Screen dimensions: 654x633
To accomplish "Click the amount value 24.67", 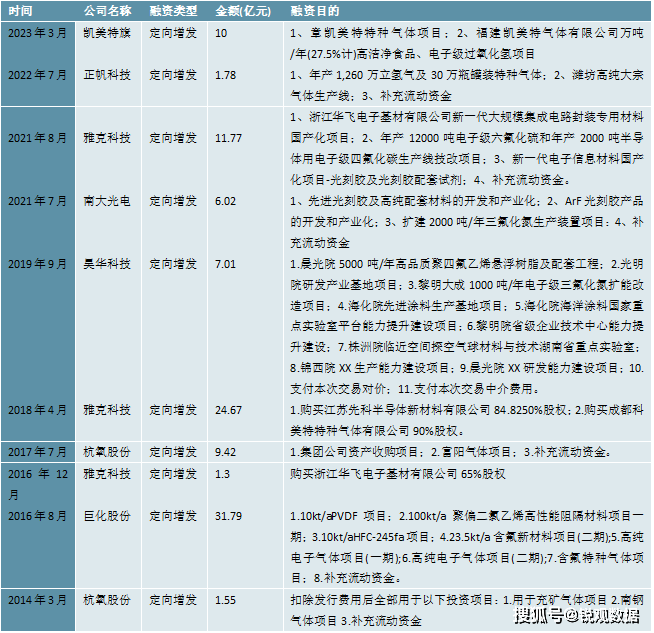I will (x=228, y=410).
